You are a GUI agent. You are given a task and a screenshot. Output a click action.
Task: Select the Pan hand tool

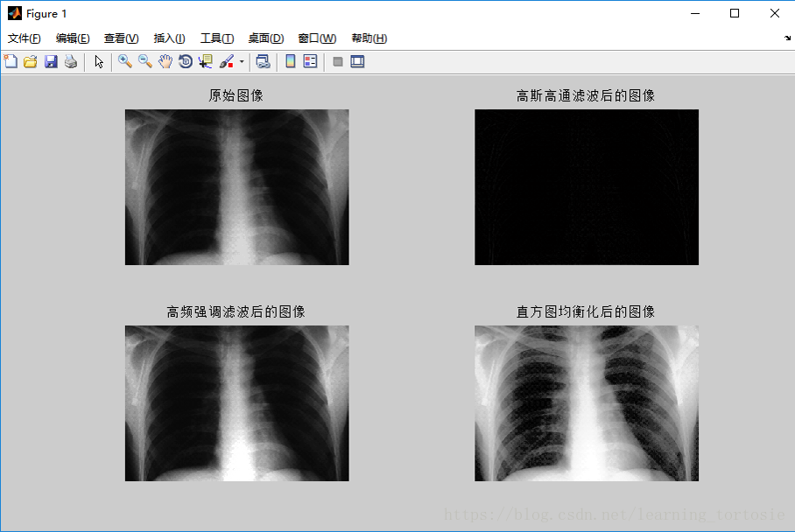coord(165,62)
